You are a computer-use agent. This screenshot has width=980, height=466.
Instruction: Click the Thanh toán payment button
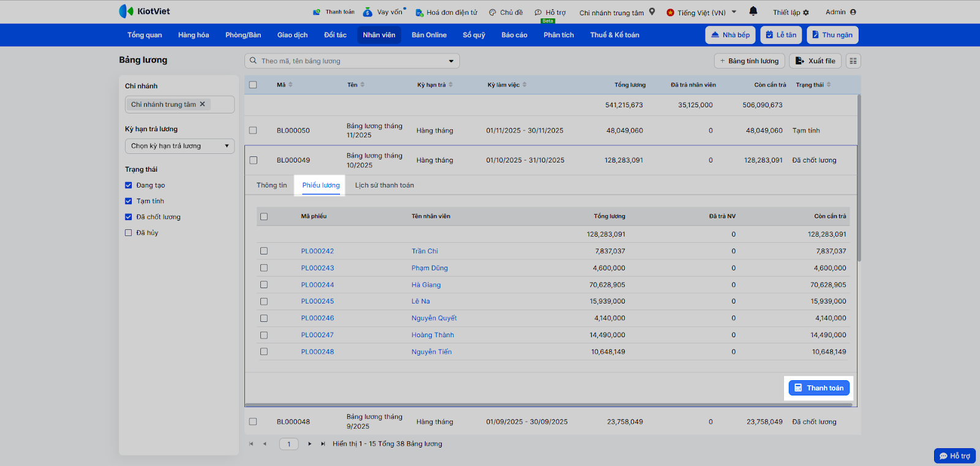[x=819, y=388]
